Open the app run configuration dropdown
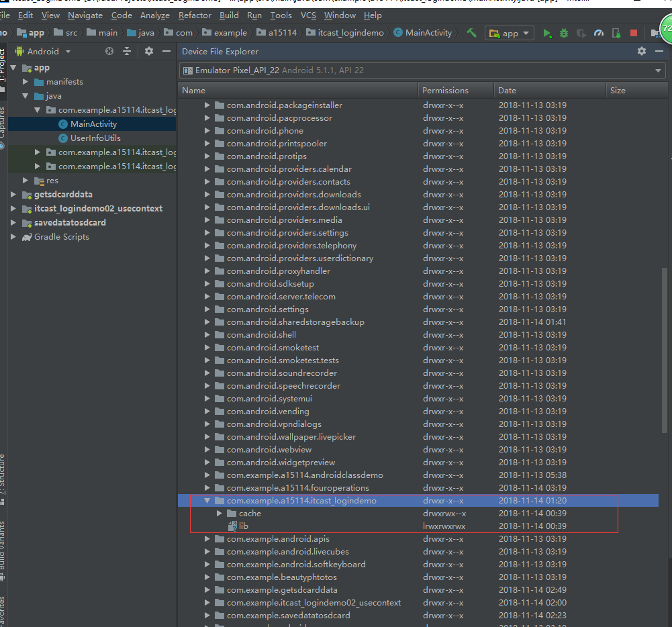 (510, 33)
